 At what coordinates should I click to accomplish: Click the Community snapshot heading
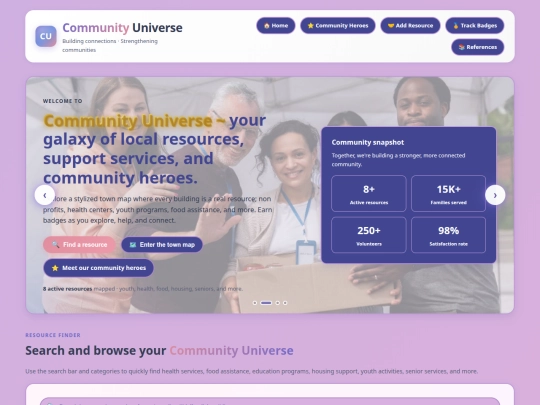click(367, 142)
